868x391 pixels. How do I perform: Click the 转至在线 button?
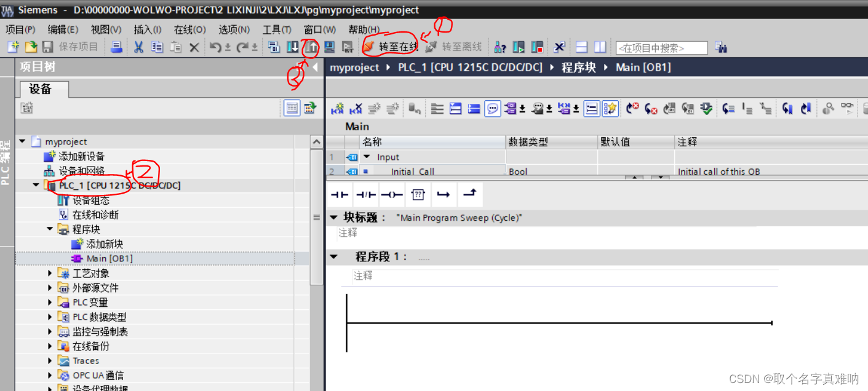(391, 47)
